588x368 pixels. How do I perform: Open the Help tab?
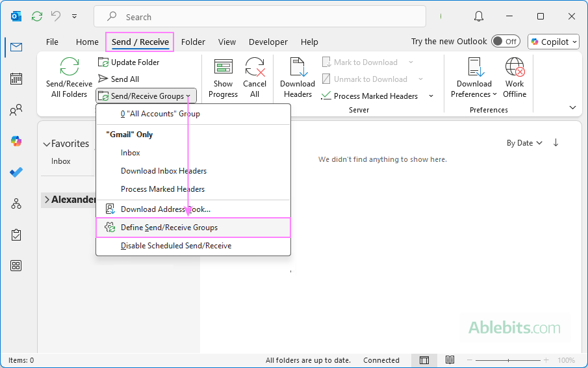tap(309, 42)
